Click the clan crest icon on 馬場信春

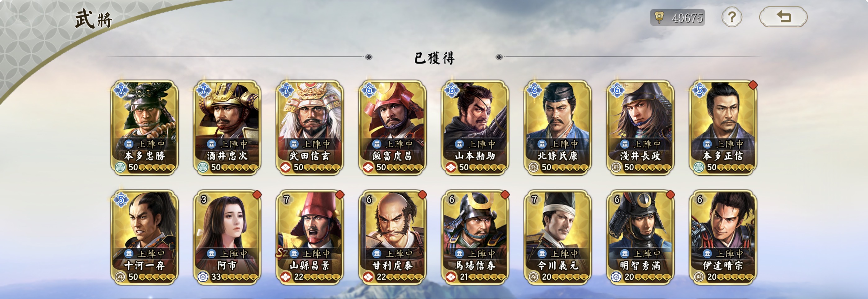pos(451,277)
